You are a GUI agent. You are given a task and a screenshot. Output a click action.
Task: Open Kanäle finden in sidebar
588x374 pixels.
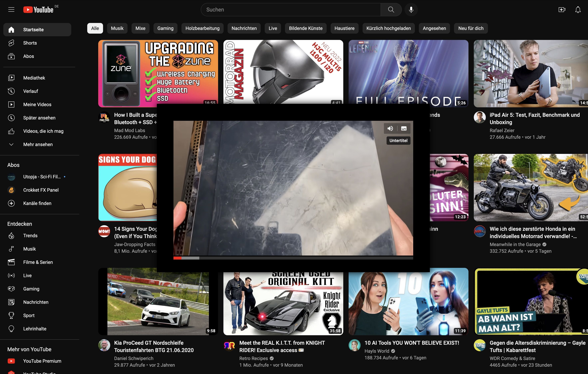[37, 203]
